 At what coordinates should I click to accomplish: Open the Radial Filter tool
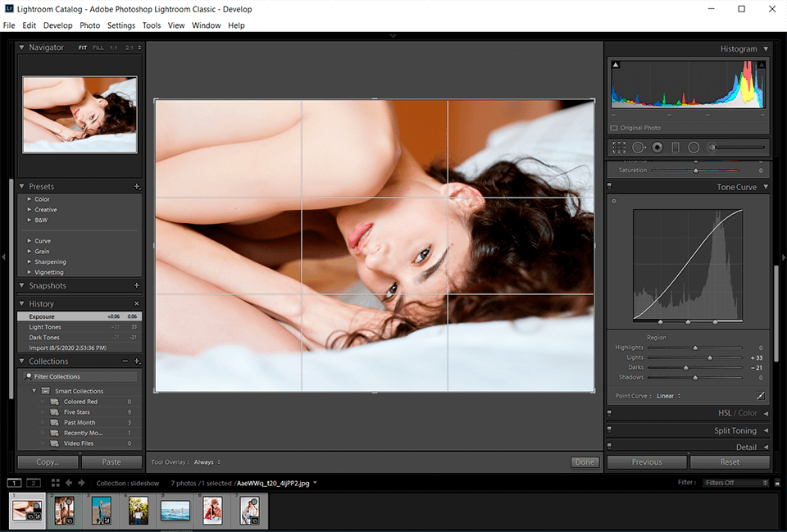click(693, 148)
